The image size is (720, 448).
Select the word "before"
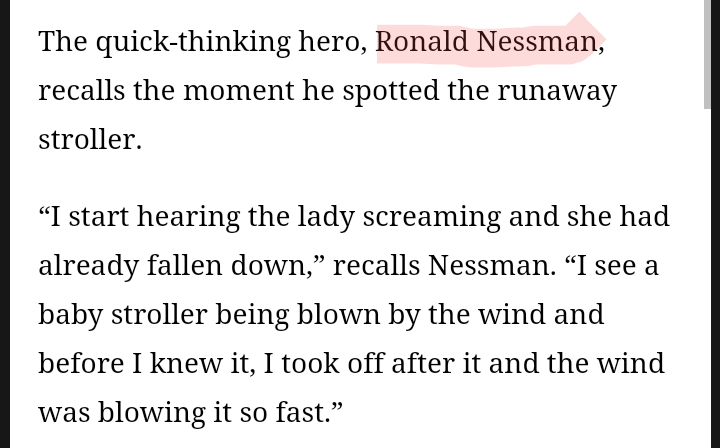(82, 363)
